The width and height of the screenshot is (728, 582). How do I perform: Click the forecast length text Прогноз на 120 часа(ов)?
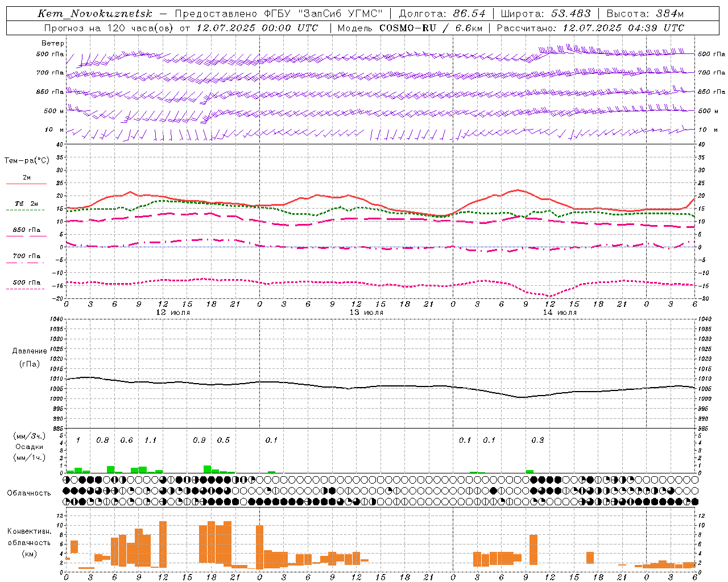[x=109, y=28]
